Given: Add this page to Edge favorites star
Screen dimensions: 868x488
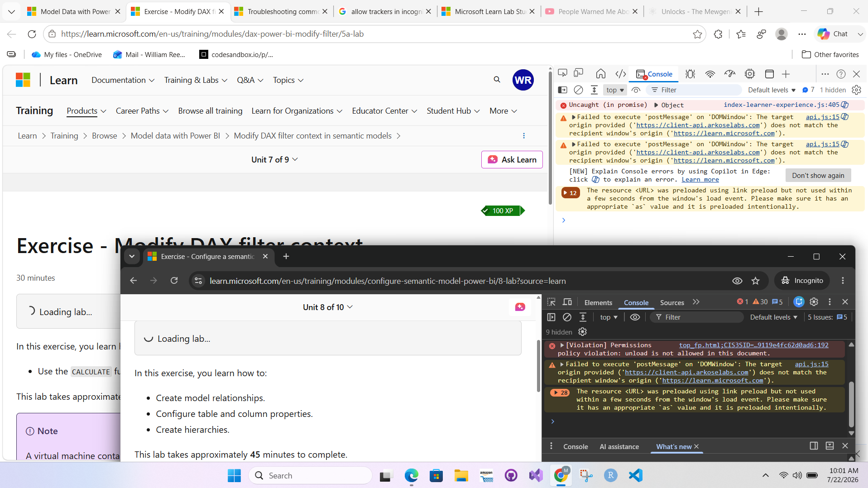Looking at the screenshot, I should click(x=697, y=34).
